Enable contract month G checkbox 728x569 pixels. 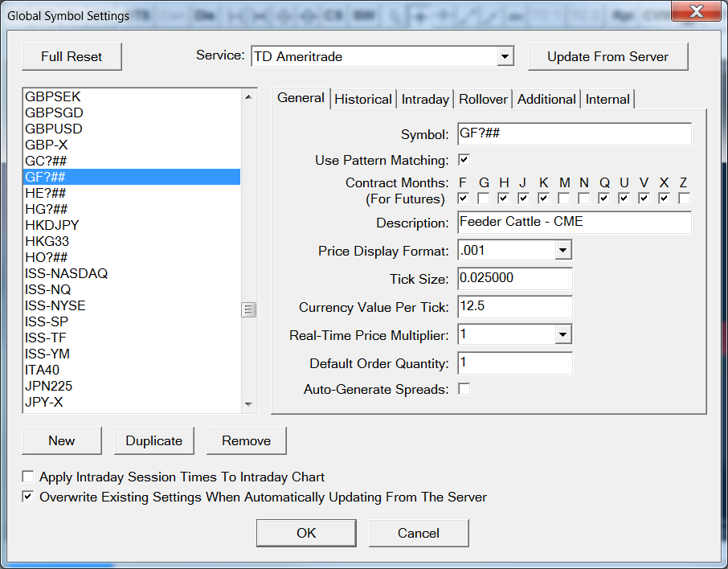tap(483, 199)
